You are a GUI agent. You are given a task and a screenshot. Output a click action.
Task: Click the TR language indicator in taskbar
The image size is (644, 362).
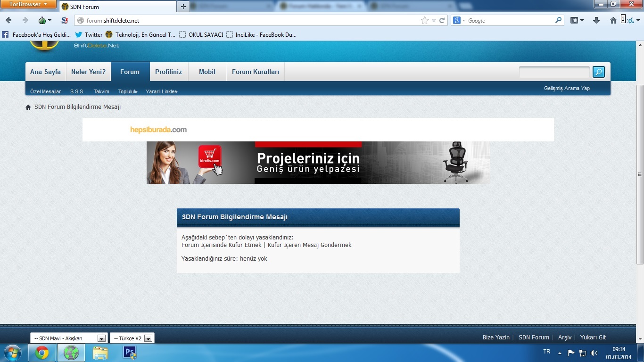point(547,352)
